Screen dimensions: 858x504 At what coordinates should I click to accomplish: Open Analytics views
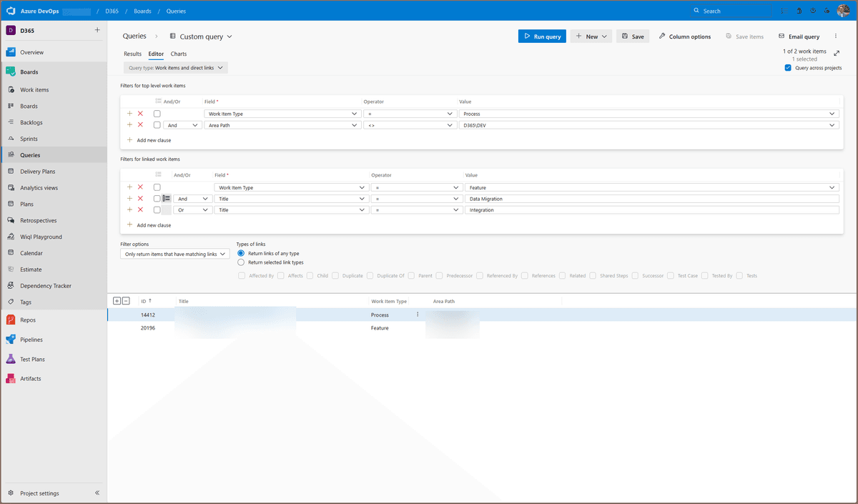[54, 187]
